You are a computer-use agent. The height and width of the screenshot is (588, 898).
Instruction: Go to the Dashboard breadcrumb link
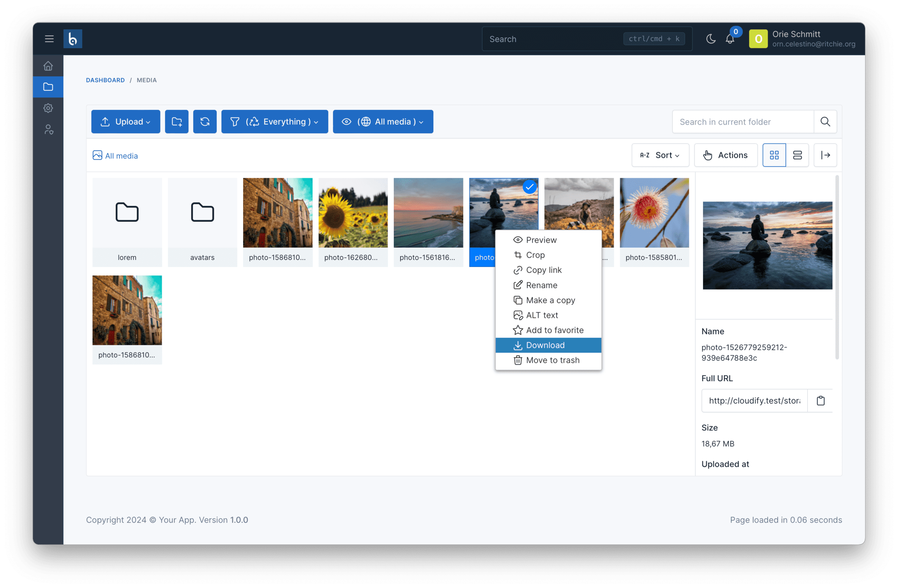[x=105, y=80]
